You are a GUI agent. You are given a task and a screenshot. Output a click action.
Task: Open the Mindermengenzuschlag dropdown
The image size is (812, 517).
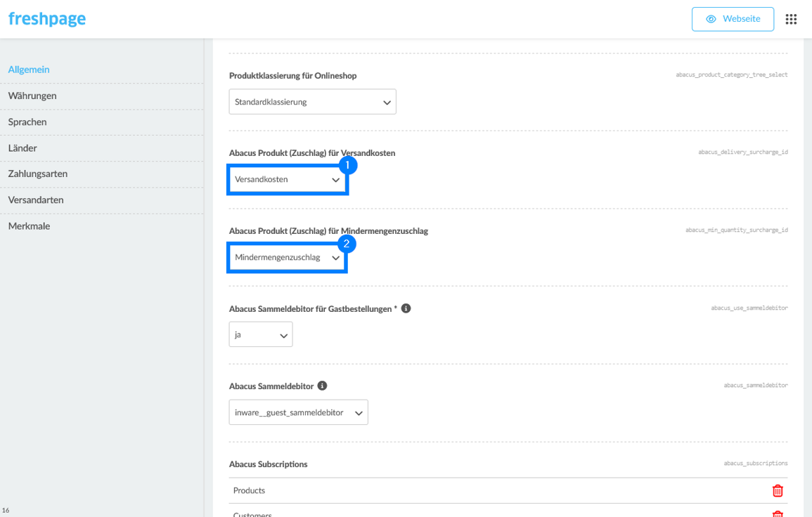[x=287, y=258]
